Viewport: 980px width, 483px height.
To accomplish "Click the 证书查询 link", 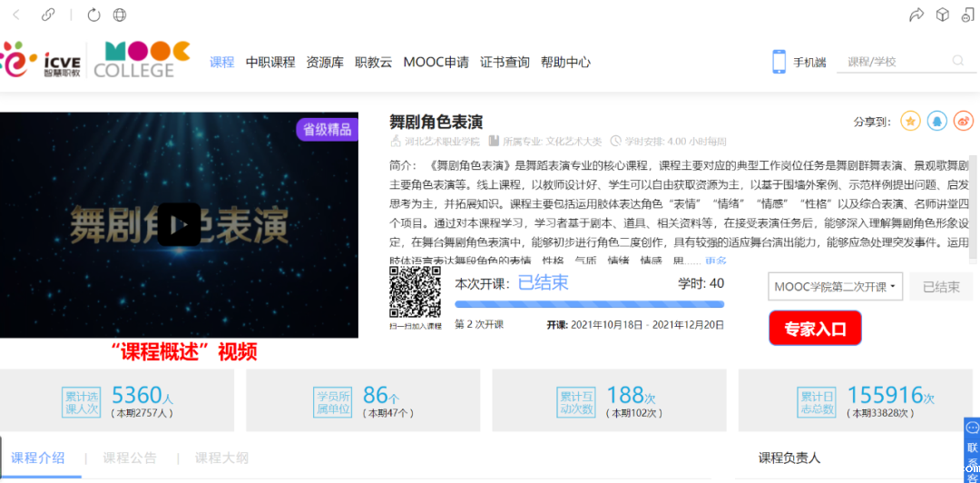I will pos(505,63).
